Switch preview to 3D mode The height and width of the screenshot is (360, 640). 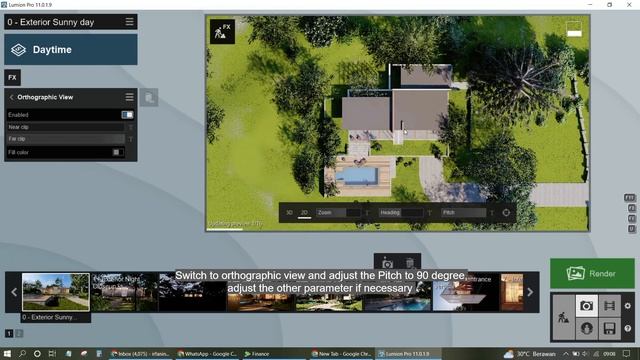tap(289, 213)
